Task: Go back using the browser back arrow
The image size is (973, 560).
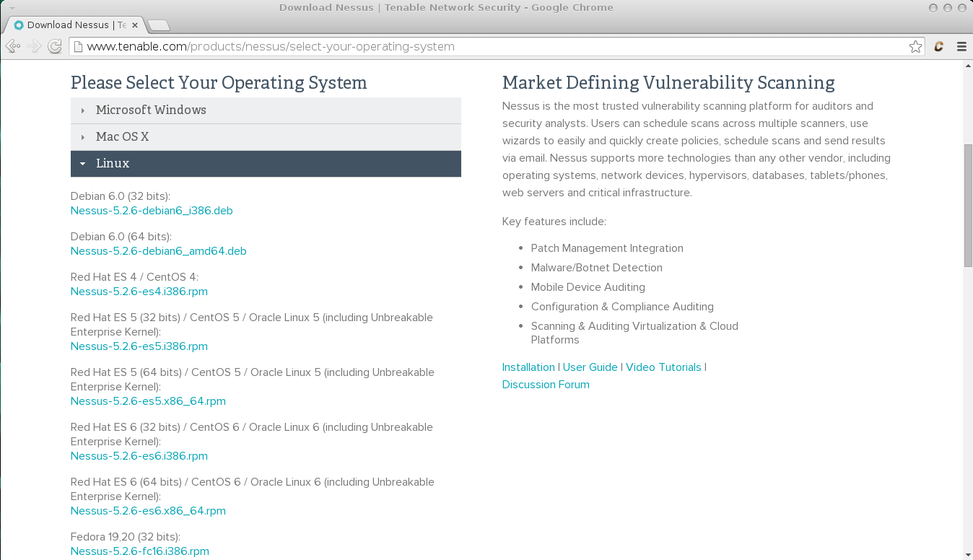Action: 12,46
